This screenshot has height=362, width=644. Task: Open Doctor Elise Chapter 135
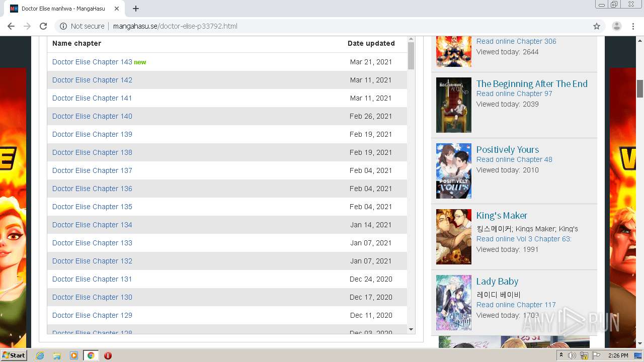[92, 207]
